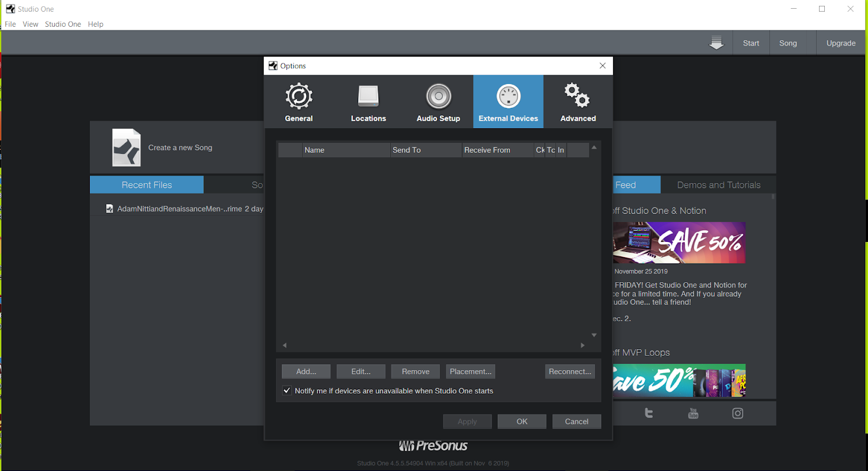Viewport: 868px width, 471px height.
Task: Click the right arrow of horizontal scrollbar
Action: pos(582,346)
